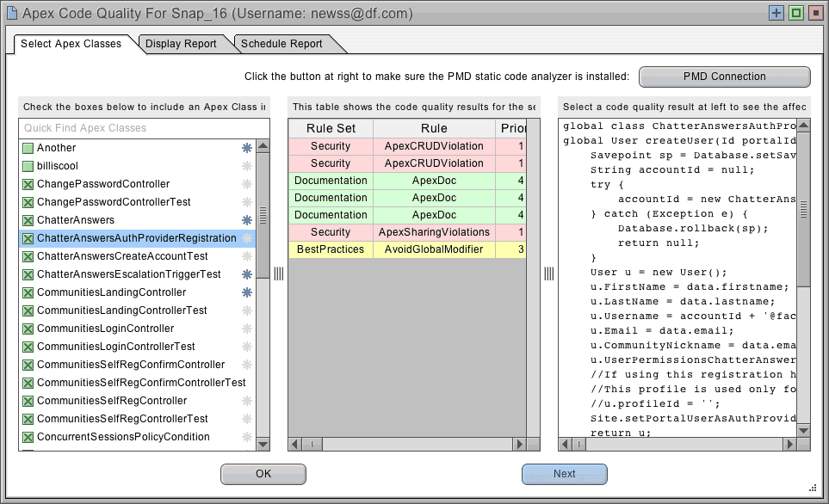Click the asterisk icon beside ChatterAnswersCreateAccountTest

coord(247,256)
